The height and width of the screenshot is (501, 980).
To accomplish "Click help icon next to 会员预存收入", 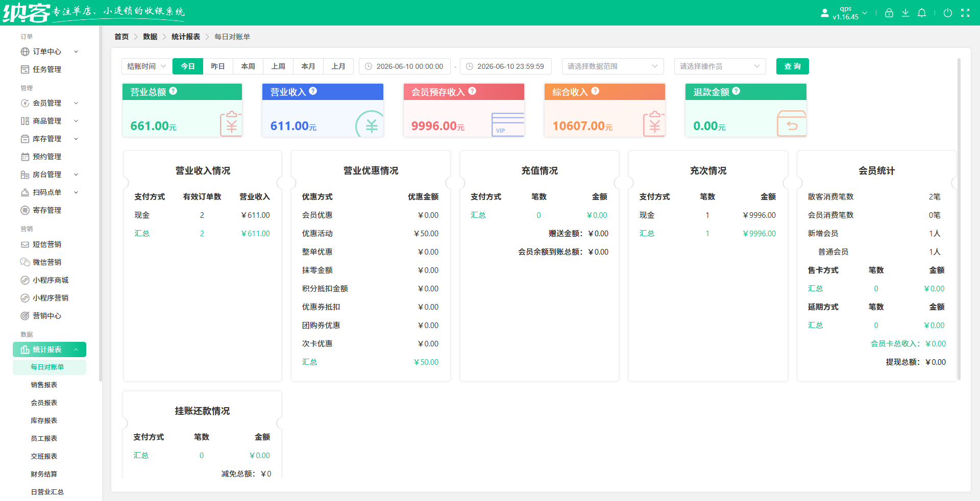I will 472,91.
